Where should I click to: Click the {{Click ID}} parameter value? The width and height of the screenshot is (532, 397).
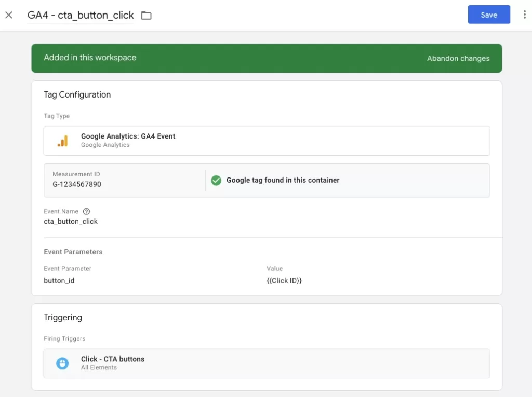pyautogui.click(x=284, y=281)
